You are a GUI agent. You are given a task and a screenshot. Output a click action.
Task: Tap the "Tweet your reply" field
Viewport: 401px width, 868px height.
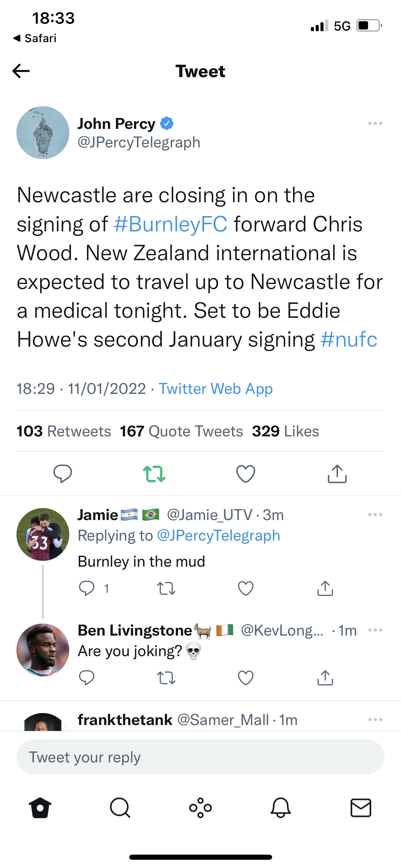pyautogui.click(x=200, y=757)
